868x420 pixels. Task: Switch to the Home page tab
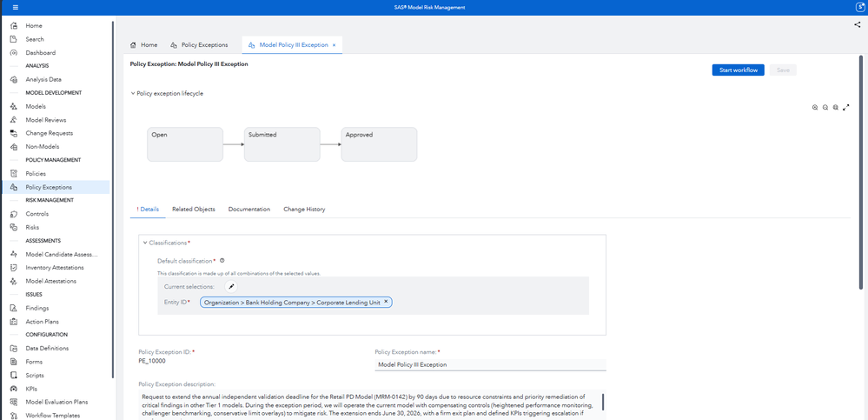(x=143, y=45)
